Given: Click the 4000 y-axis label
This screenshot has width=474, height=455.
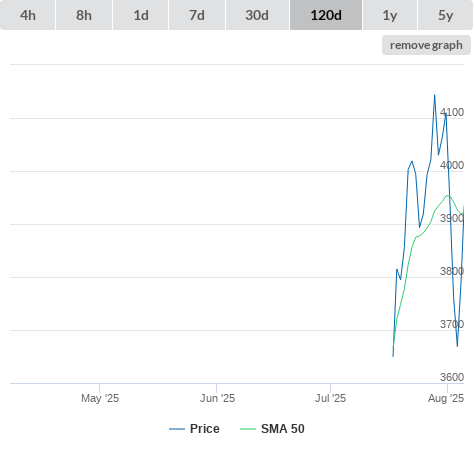Looking at the screenshot, I should [452, 165].
